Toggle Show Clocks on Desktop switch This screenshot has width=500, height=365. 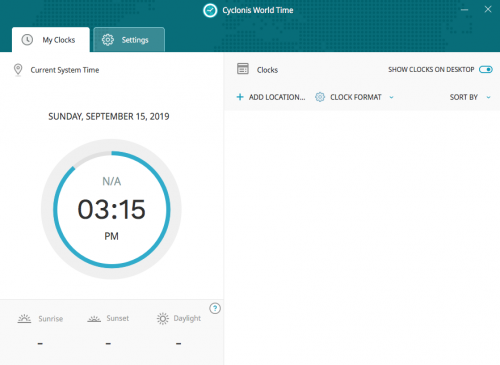(486, 69)
